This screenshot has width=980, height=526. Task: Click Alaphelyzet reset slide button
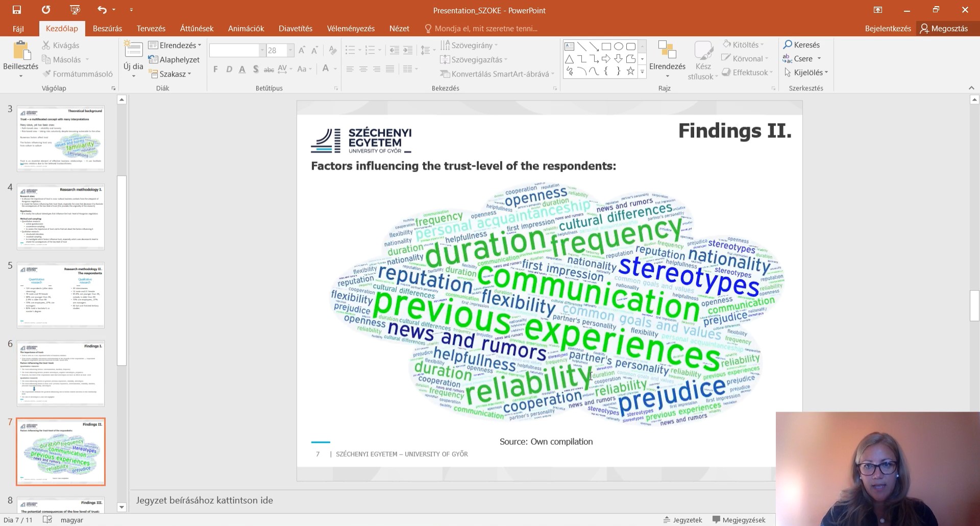(174, 60)
